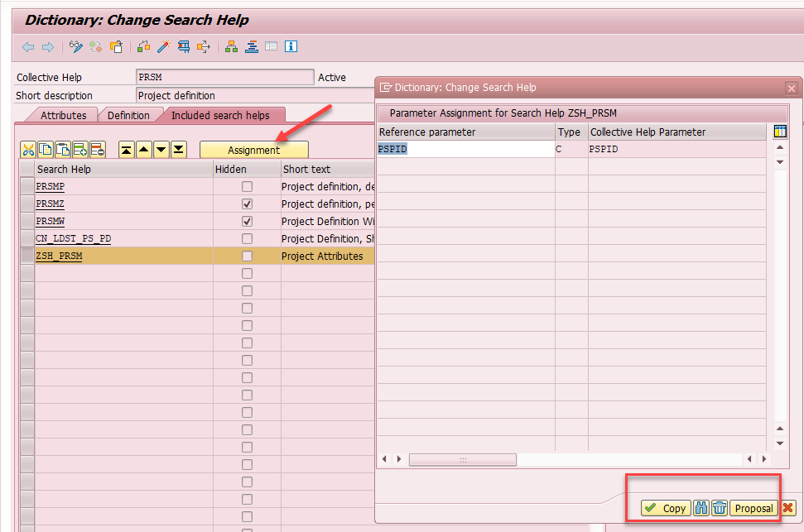
Task: Insert a new row with green plus icon
Action: [x=80, y=150]
